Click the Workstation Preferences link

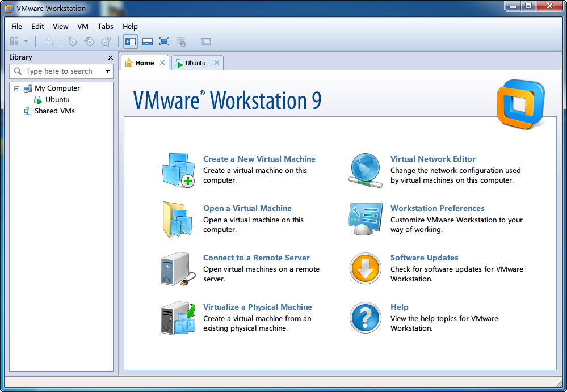pyautogui.click(x=437, y=208)
